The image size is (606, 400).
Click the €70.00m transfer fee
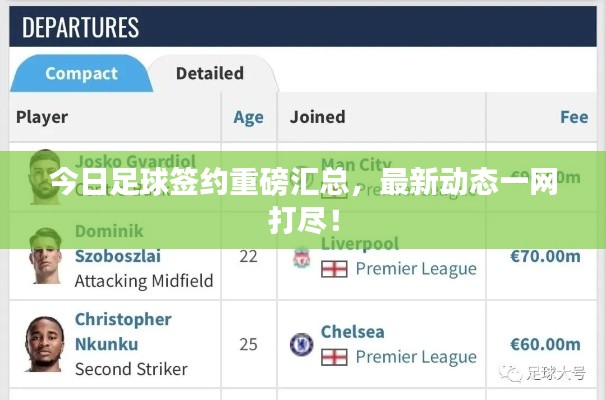tap(545, 256)
